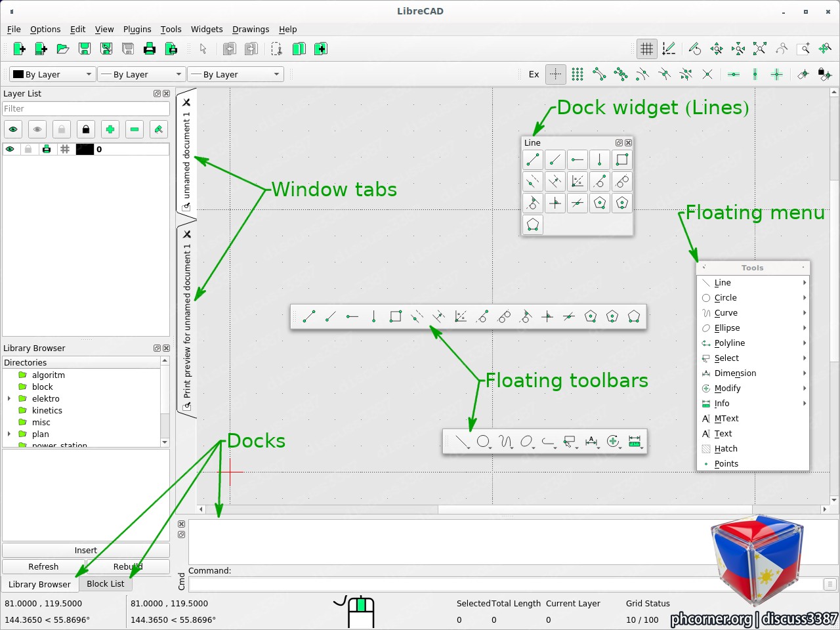
Task: Switch to the Library Browser tab
Action: click(x=39, y=584)
